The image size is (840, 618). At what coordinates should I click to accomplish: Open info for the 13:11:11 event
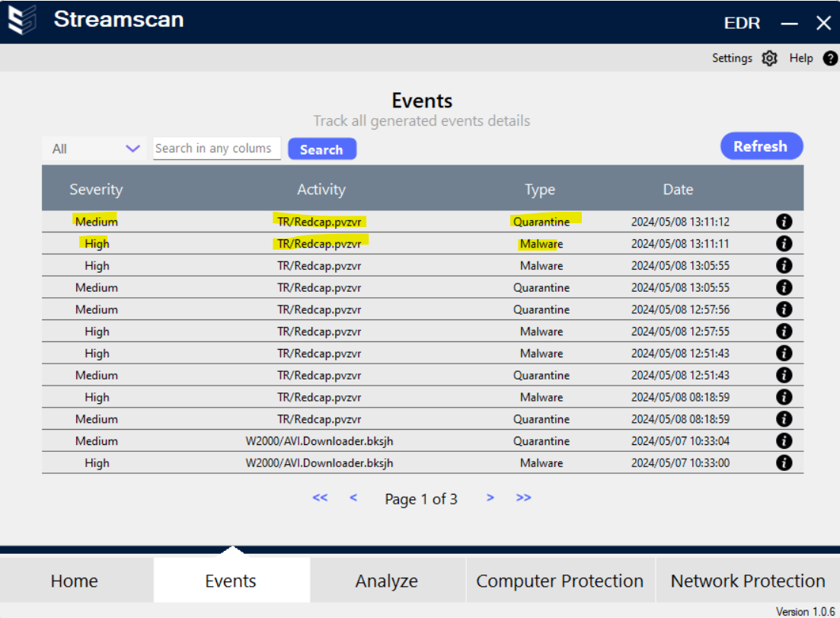pos(784,243)
